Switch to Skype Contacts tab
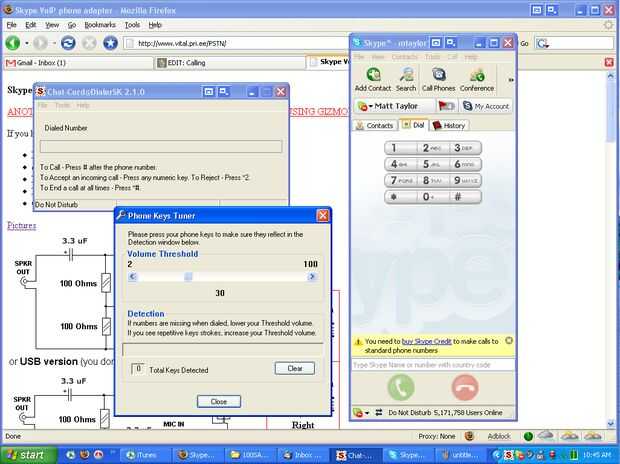 [374, 125]
